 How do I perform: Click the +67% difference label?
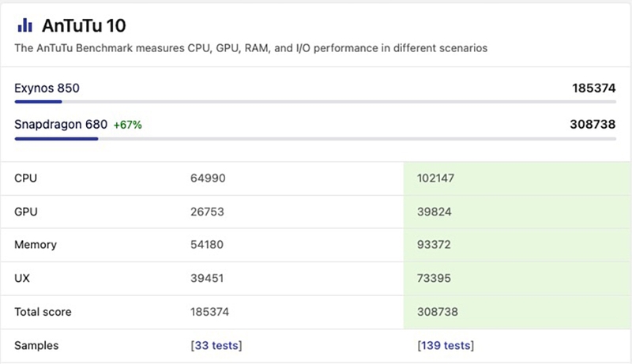click(128, 125)
